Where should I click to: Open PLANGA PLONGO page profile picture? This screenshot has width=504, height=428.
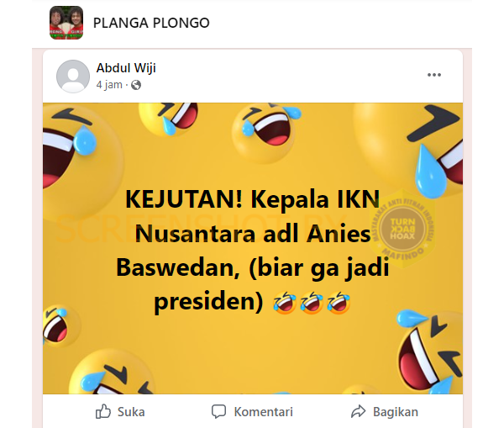point(66,23)
